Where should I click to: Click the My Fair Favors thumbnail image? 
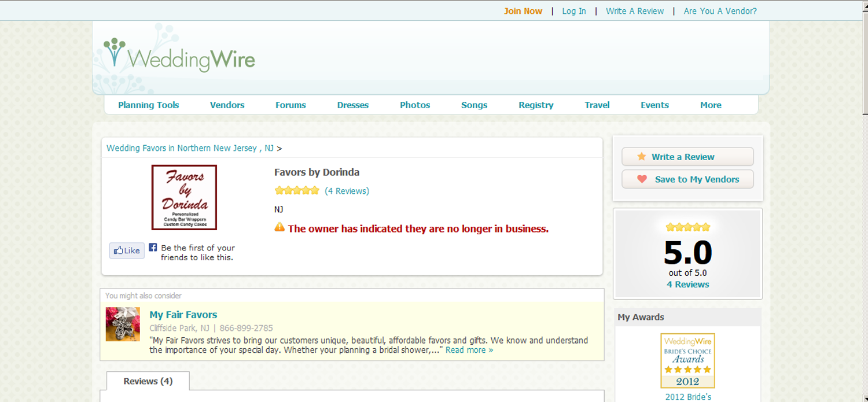123,324
